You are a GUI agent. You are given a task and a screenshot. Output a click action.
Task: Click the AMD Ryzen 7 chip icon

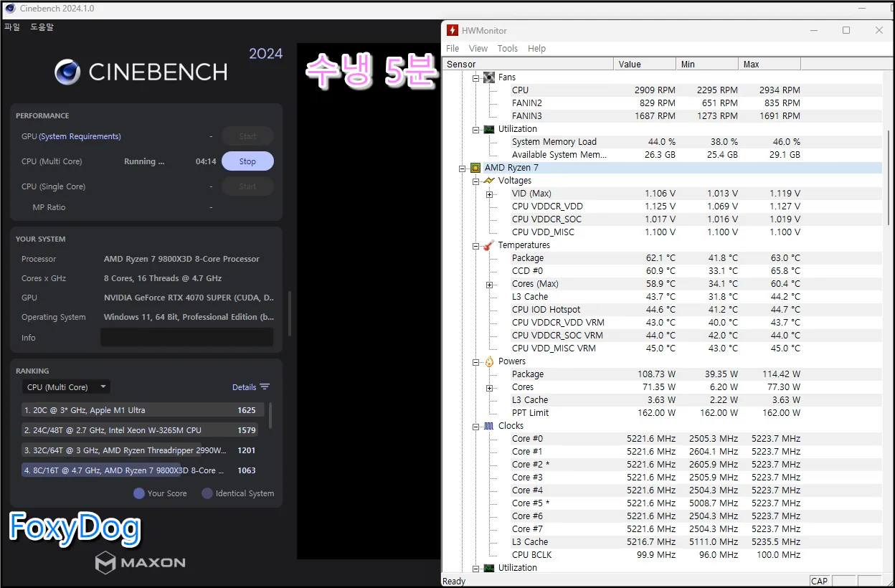coord(475,168)
